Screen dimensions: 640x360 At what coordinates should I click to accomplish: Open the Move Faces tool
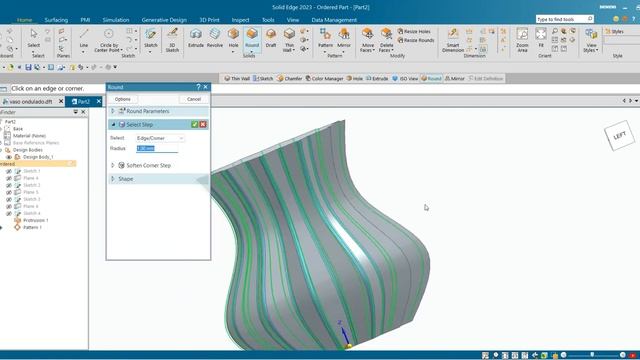coord(367,40)
